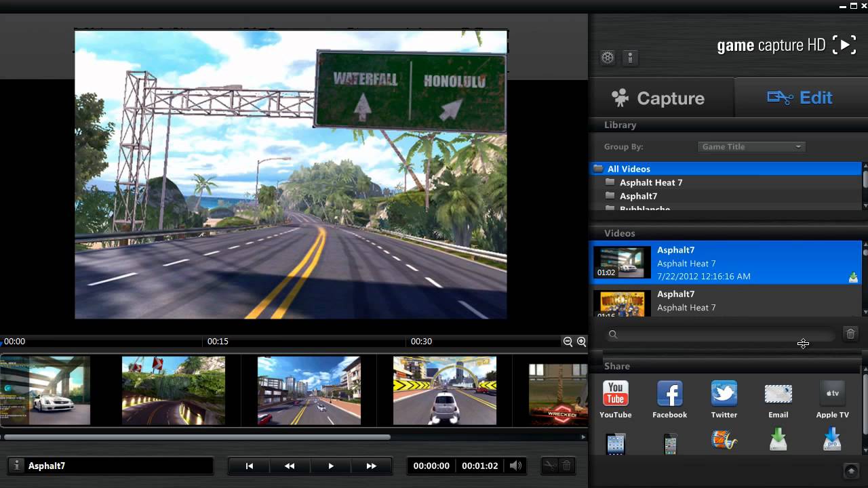This screenshot has width=868, height=488.
Task: Zoom out of the timeline
Action: tap(568, 342)
